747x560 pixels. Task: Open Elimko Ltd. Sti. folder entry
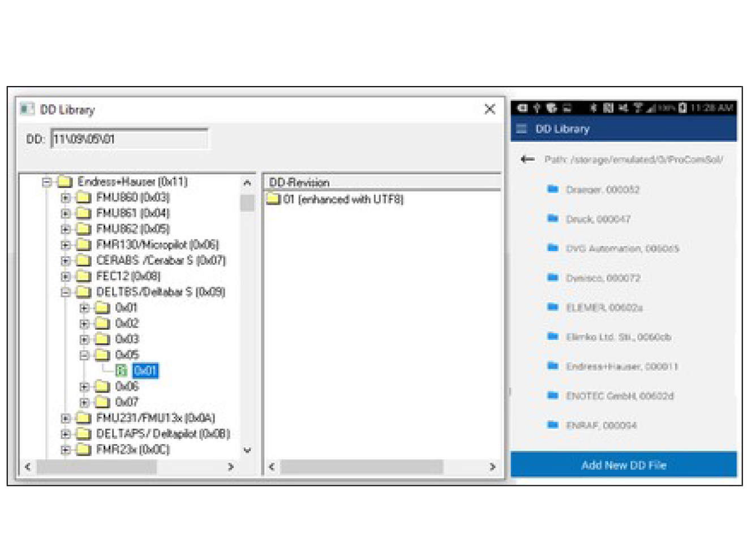click(618, 337)
